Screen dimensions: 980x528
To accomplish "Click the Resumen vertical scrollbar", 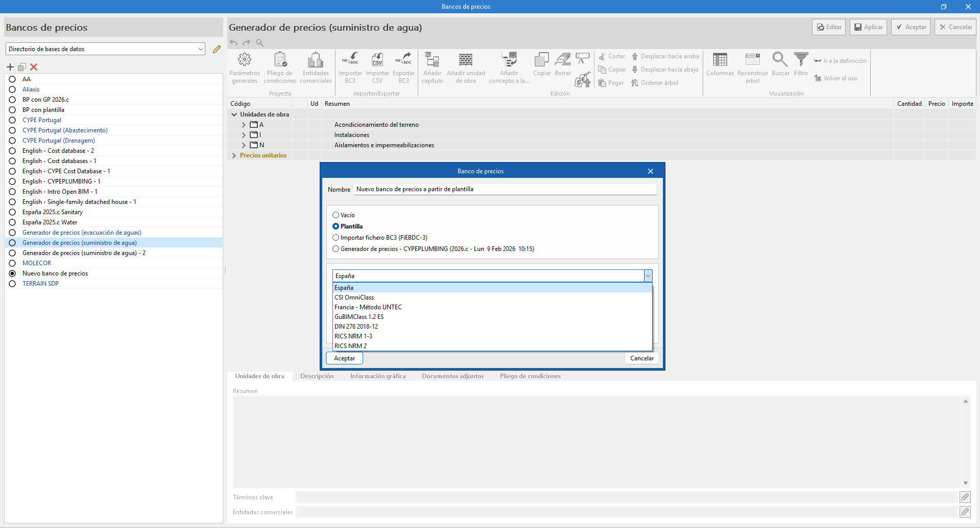I will point(965,442).
